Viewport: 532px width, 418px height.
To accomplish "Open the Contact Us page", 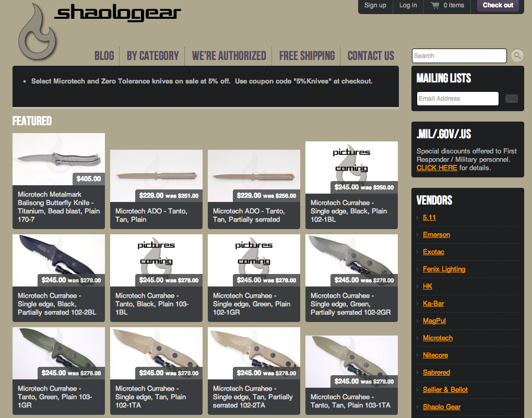I will pyautogui.click(x=371, y=56).
